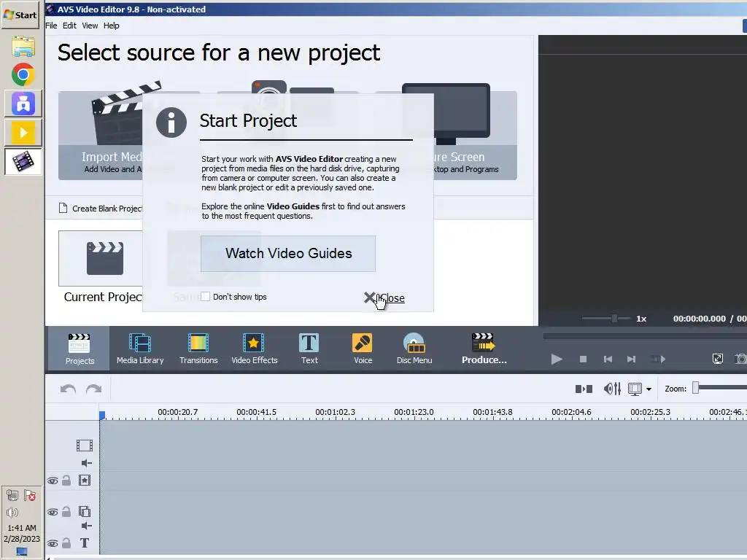747x560 pixels.
Task: Expand the timeline view dropdown arrow
Action: pos(649,389)
